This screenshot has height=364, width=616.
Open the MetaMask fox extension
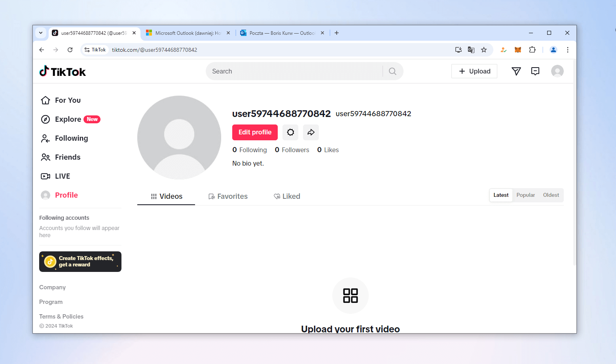(x=517, y=50)
